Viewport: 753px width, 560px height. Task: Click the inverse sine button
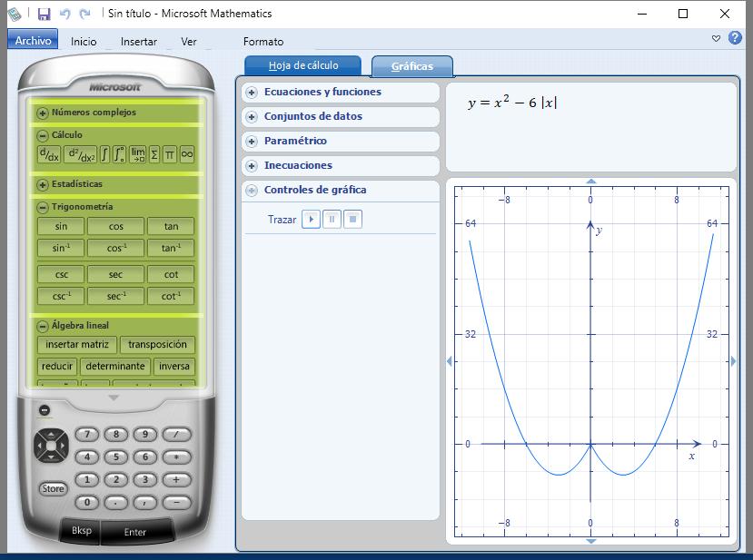pyautogui.click(x=61, y=248)
